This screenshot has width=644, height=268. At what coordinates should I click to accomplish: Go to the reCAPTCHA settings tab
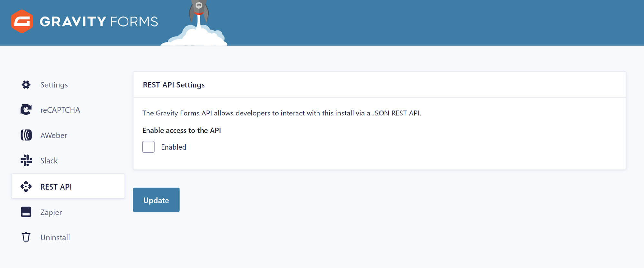pyautogui.click(x=60, y=110)
